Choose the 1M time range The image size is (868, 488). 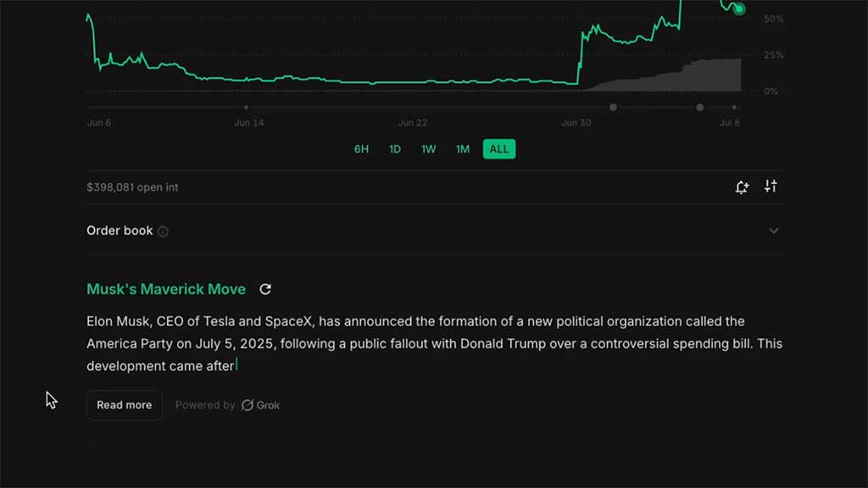pos(463,149)
